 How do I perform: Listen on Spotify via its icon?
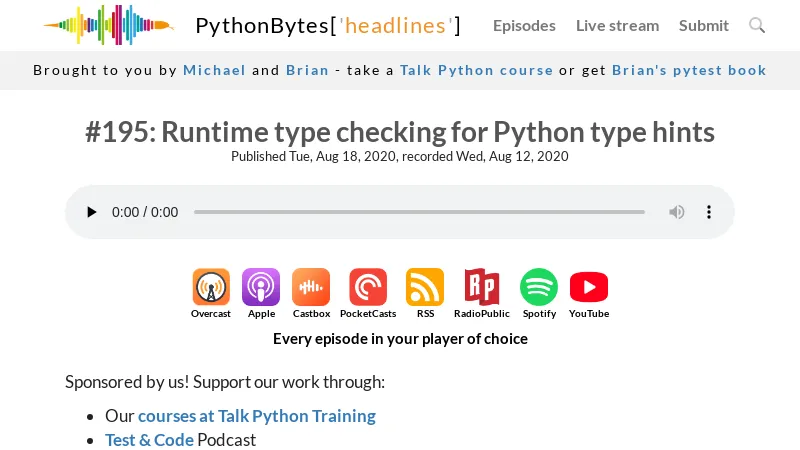coord(539,287)
